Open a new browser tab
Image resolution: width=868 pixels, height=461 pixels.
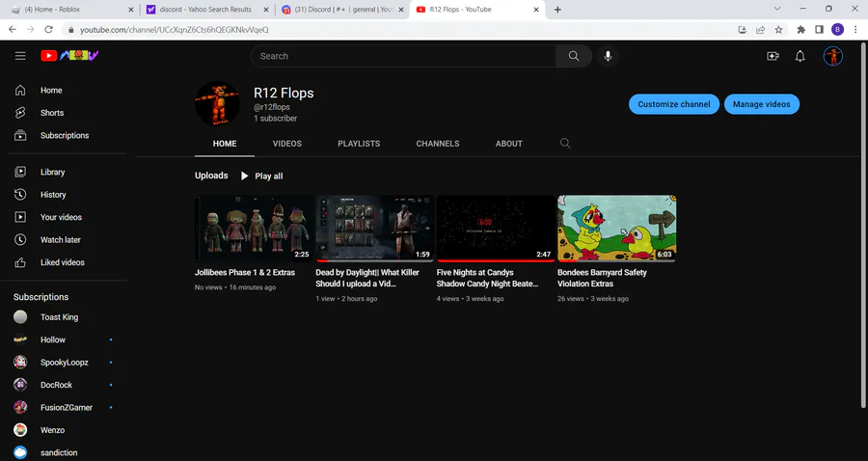coord(557,10)
